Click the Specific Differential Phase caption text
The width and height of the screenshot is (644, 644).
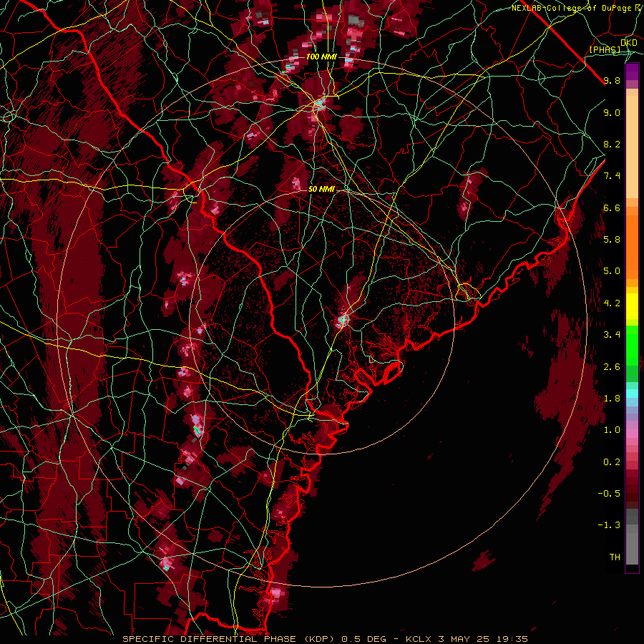click(x=325, y=639)
